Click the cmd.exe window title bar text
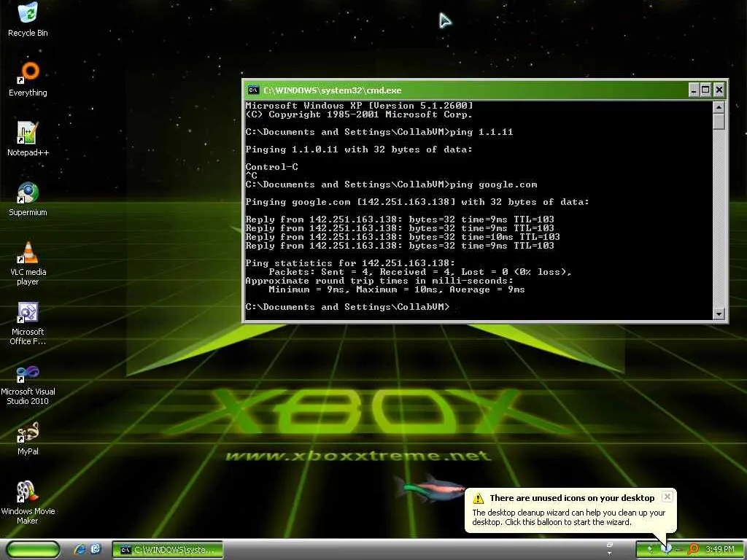 [332, 90]
